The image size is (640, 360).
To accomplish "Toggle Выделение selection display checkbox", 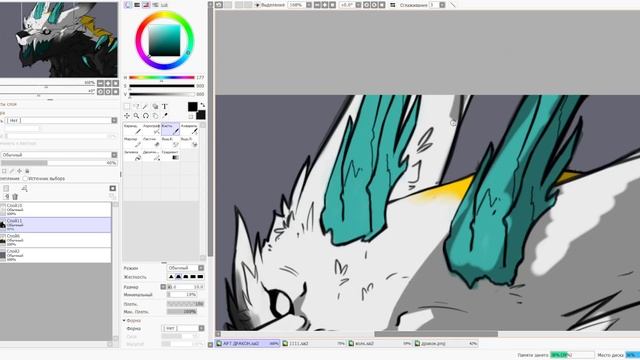I will (257, 5).
